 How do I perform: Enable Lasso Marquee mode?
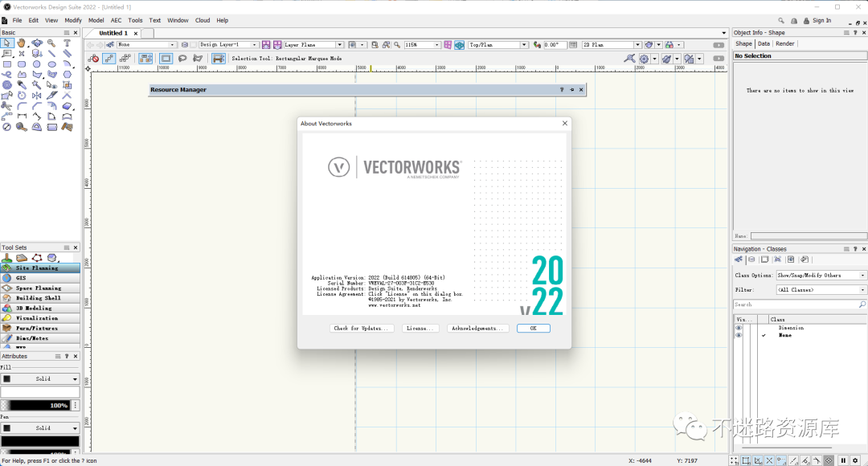point(182,58)
